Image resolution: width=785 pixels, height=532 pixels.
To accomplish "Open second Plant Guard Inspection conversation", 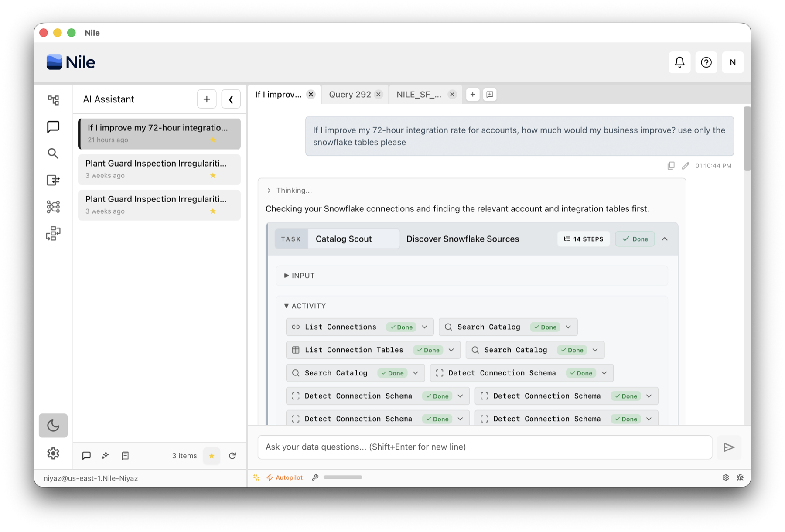I will point(159,205).
